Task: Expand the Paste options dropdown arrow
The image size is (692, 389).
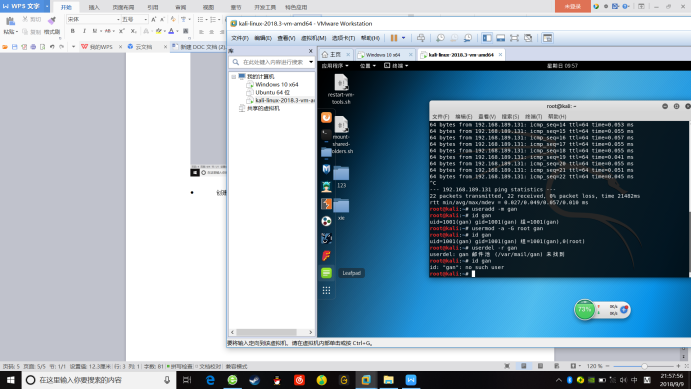Action: pos(17,32)
